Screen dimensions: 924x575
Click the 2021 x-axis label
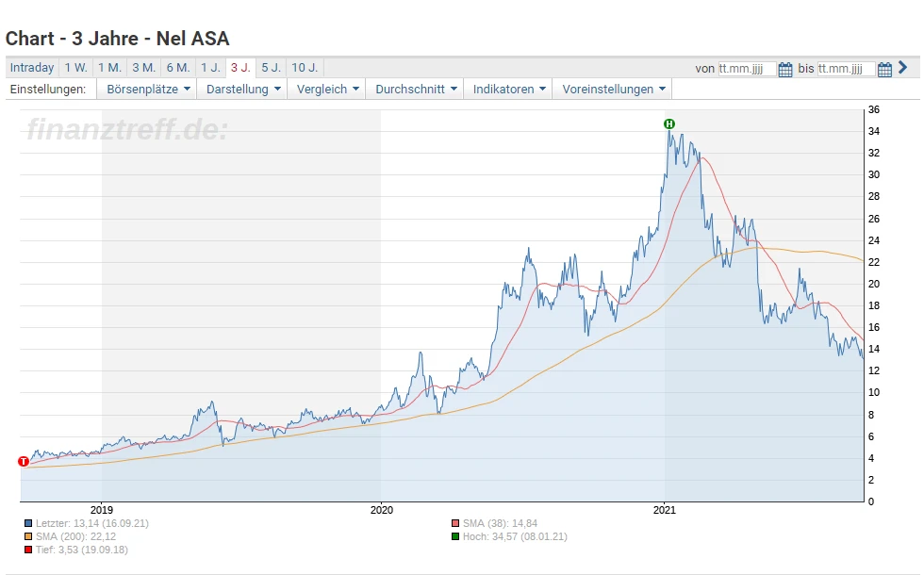[x=664, y=510]
